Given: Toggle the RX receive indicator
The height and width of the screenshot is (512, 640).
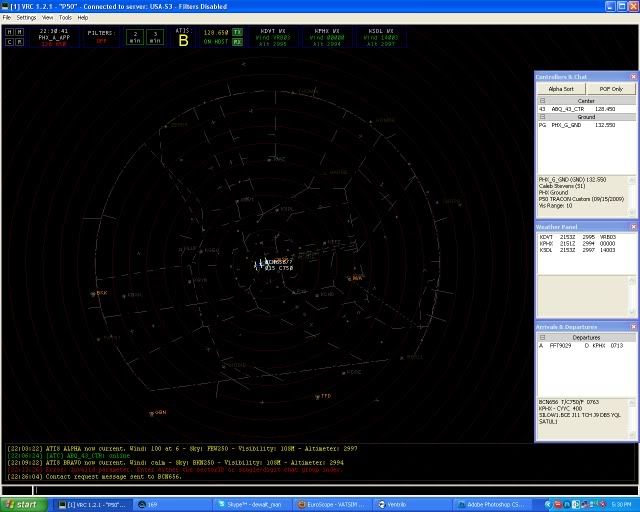Looking at the screenshot, I should 237,42.
